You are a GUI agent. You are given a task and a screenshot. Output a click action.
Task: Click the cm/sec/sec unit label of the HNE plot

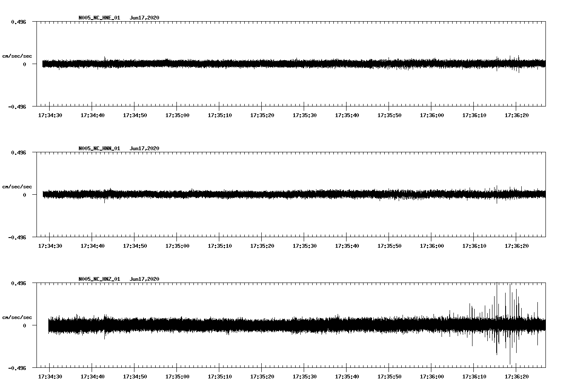[17, 56]
